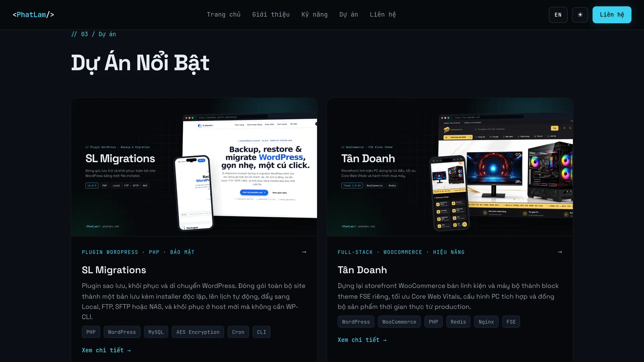Click the WooCommerce tag under Tân Doanh

coord(399,322)
